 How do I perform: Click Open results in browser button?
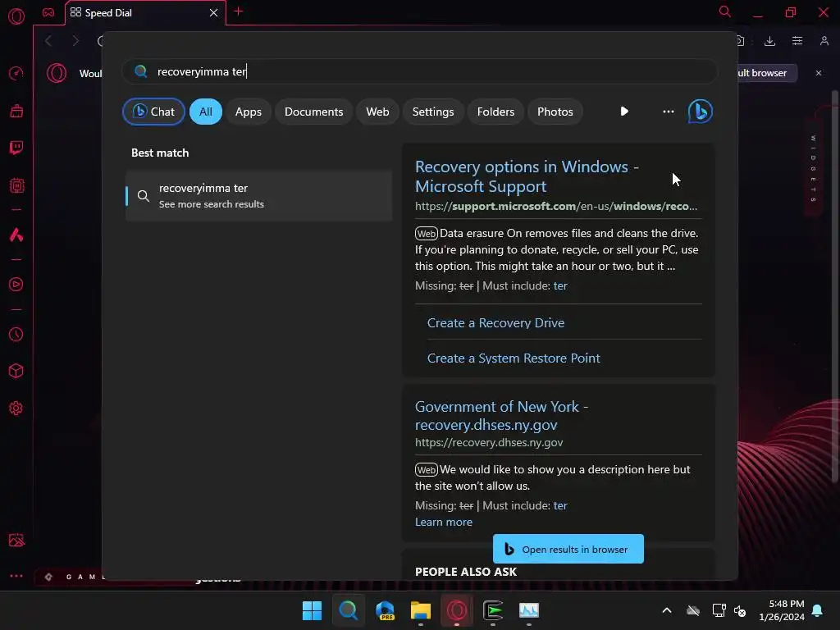pos(568,549)
